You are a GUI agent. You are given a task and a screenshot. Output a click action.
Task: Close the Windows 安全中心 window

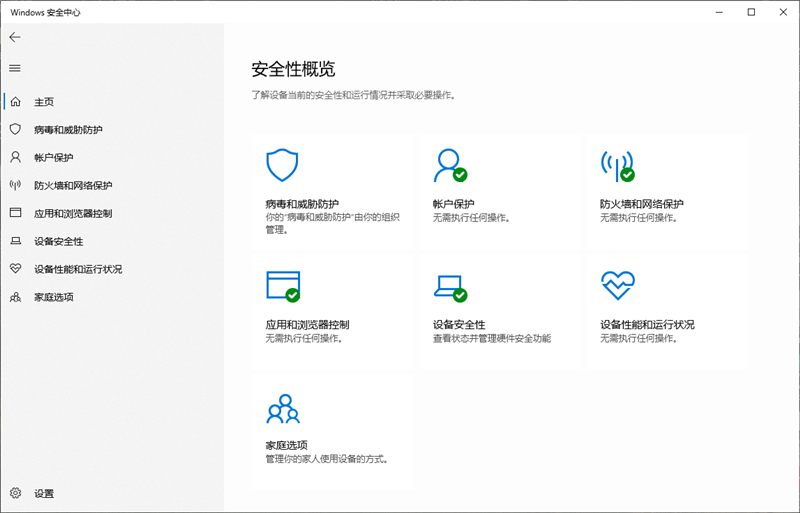(783, 12)
